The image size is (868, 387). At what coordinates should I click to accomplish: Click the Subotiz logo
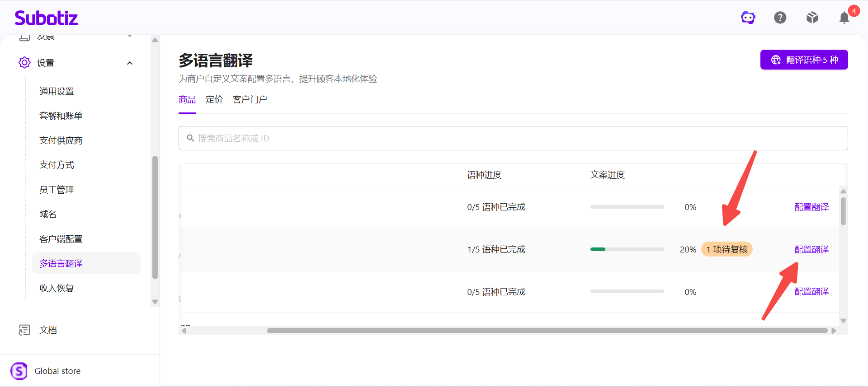click(46, 18)
